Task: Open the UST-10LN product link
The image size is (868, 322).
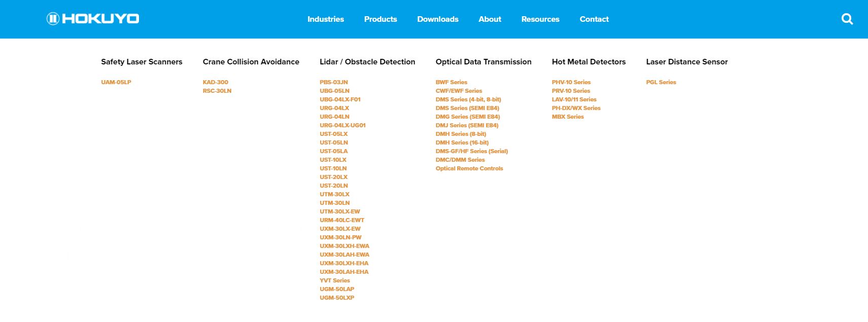Action: tap(333, 168)
